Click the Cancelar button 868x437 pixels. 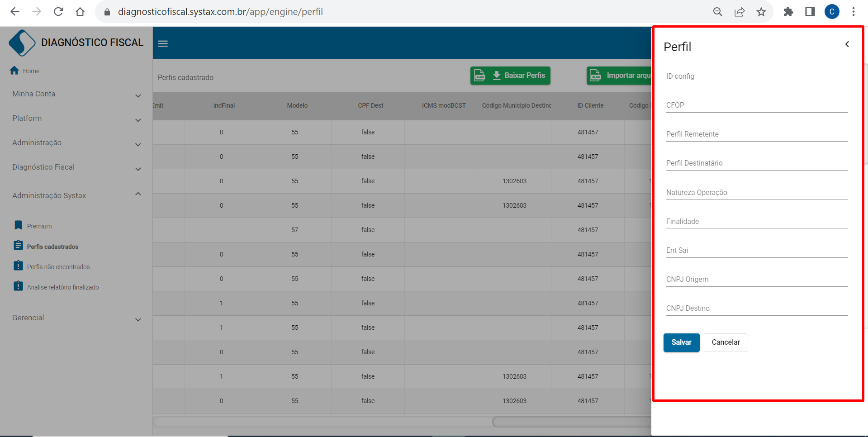click(726, 342)
